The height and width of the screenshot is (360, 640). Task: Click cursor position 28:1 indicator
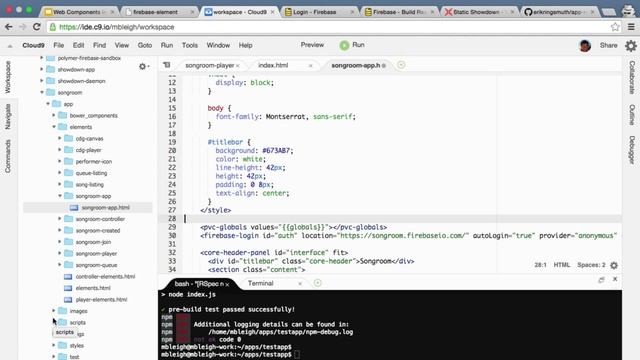pyautogui.click(x=540, y=265)
